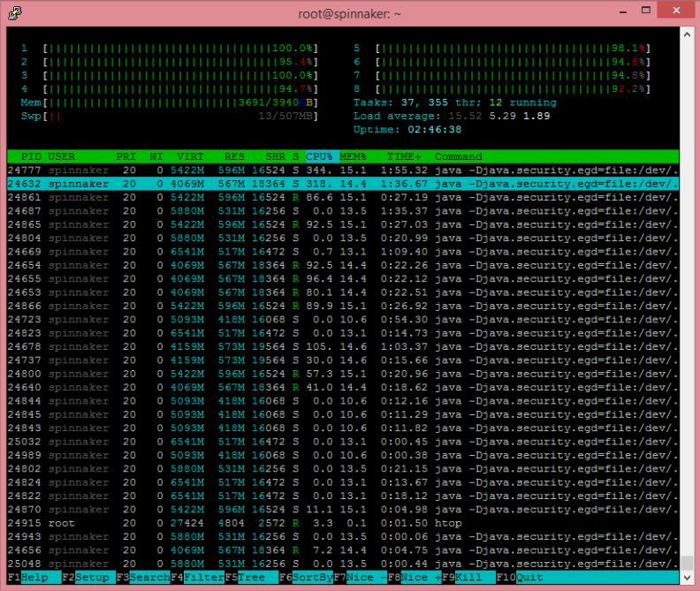Select process row with PID 24687
This screenshot has width=700, height=591.
point(343,210)
